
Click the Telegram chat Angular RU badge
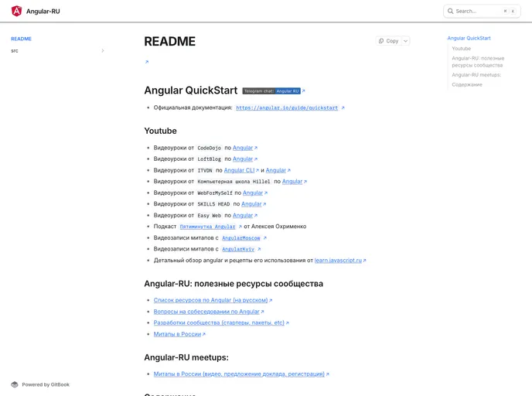[x=271, y=90]
